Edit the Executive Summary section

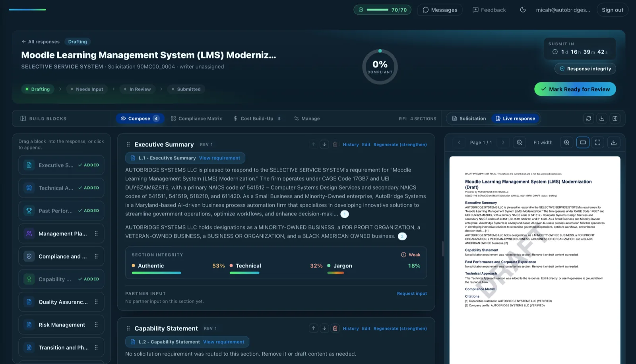[366, 145]
